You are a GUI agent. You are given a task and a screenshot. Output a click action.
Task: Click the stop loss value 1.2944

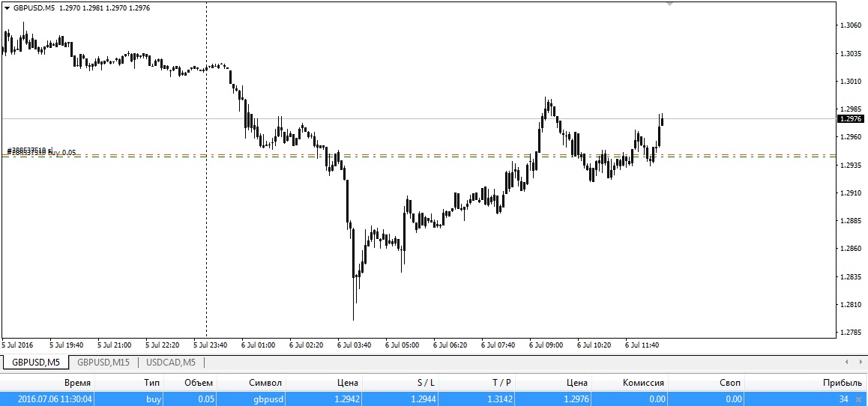[424, 399]
